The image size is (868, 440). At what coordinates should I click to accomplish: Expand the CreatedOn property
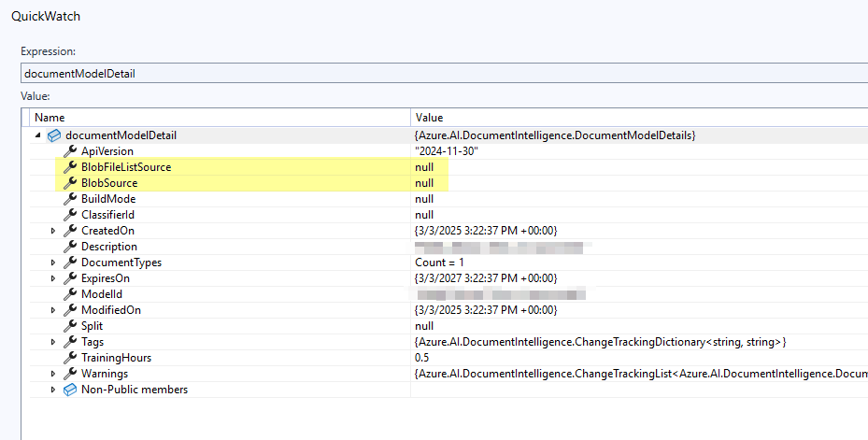[x=53, y=231]
